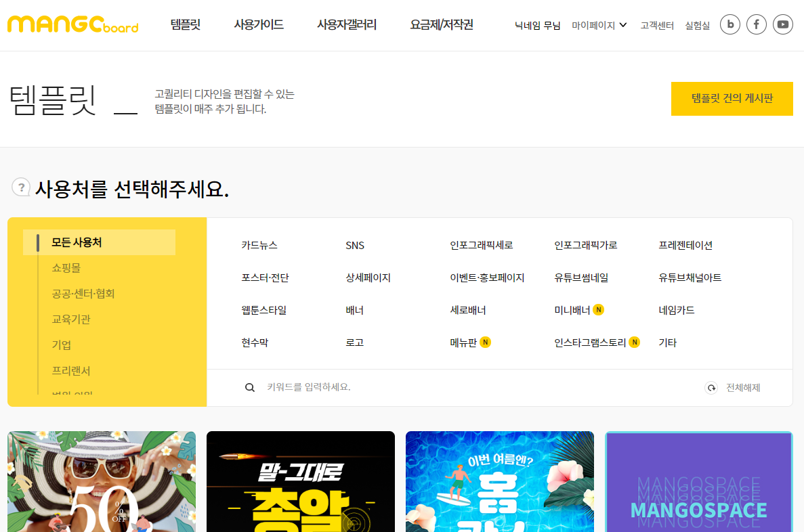This screenshot has width=804, height=532.
Task: Choose the 프레젠테이션 category
Action: 685,246
